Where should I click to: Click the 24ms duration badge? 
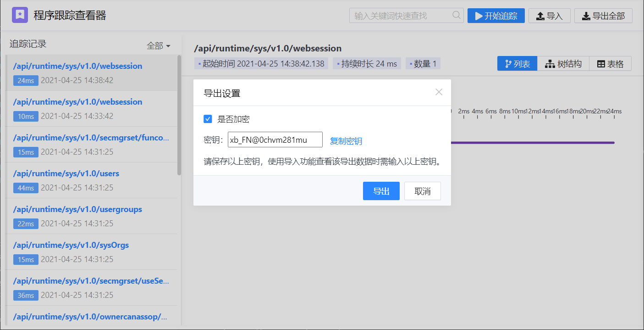coord(26,81)
